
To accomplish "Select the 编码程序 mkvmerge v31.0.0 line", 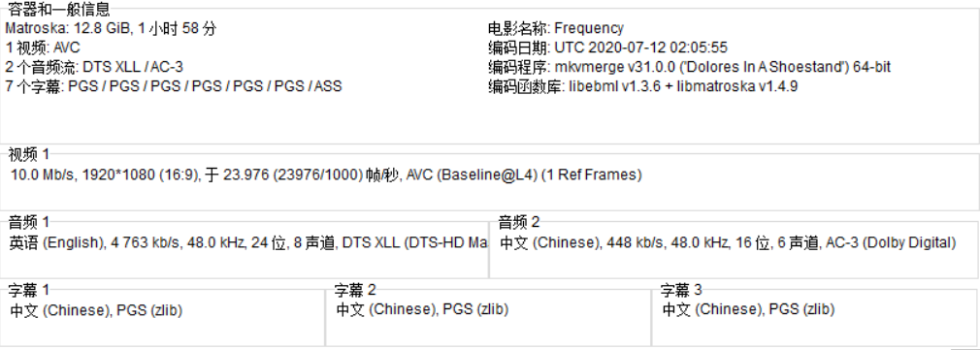I will [689, 68].
